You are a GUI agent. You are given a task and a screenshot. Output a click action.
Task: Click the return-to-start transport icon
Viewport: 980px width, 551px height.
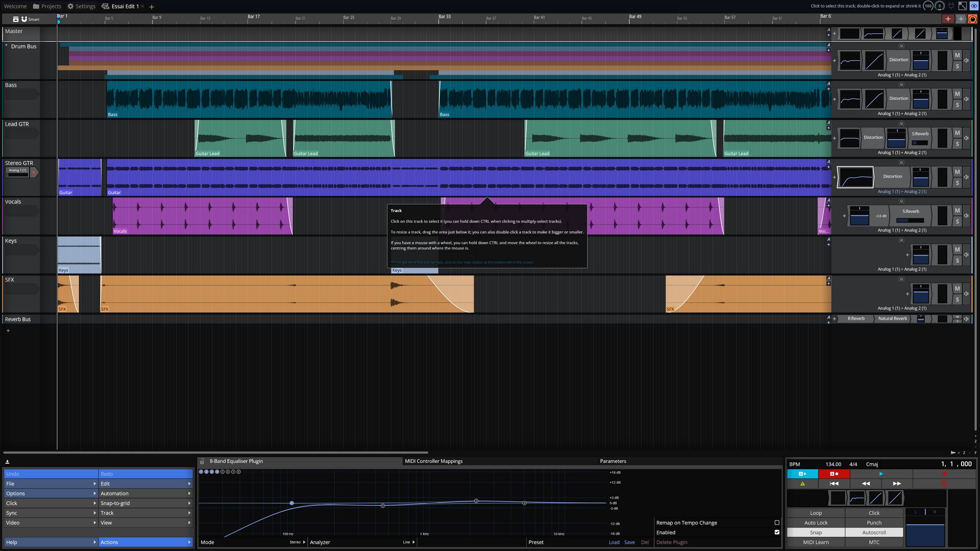[835, 484]
